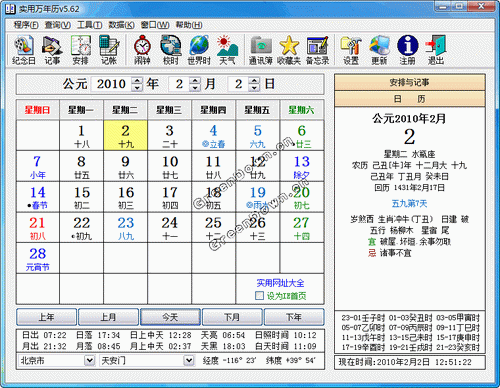Open the 设置 settings icon
This screenshot has height=388, width=500.
click(x=351, y=50)
